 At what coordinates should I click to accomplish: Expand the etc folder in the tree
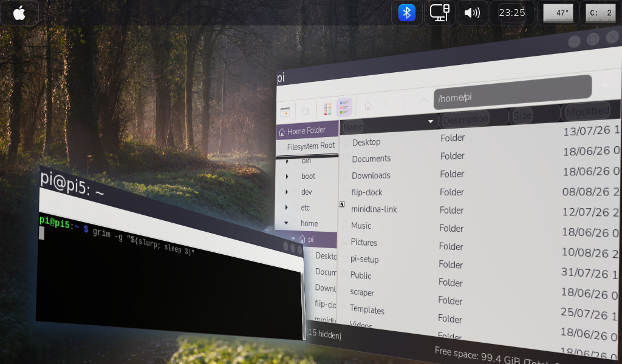pyautogui.click(x=287, y=207)
